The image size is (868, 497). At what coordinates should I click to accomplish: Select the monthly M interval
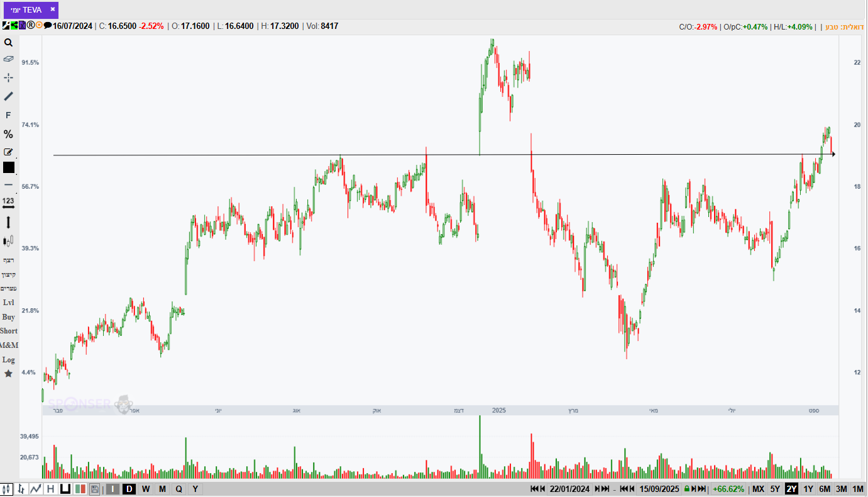162,489
